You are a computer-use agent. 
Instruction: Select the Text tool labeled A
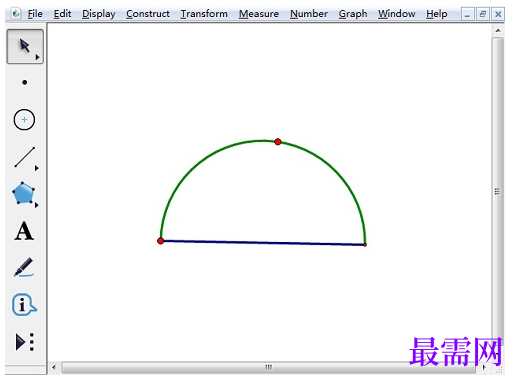(x=24, y=231)
